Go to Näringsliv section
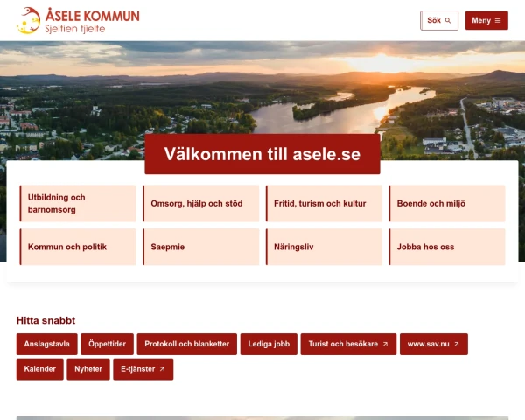 click(x=324, y=247)
